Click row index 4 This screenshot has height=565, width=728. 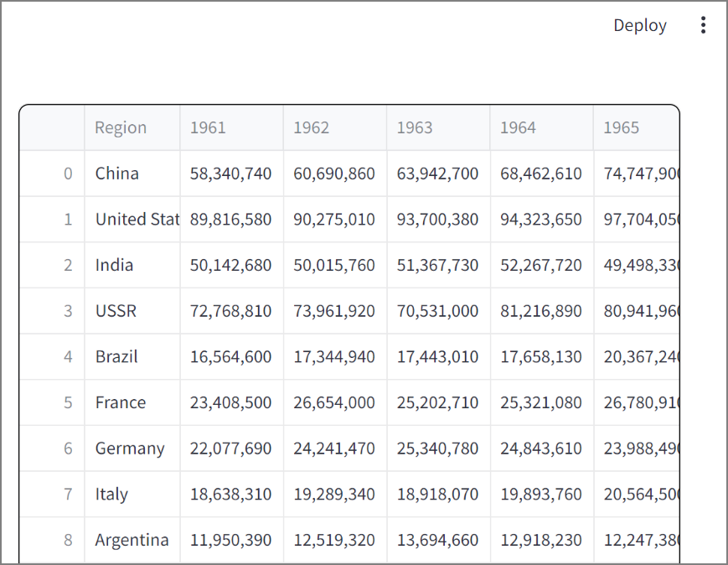(52, 357)
